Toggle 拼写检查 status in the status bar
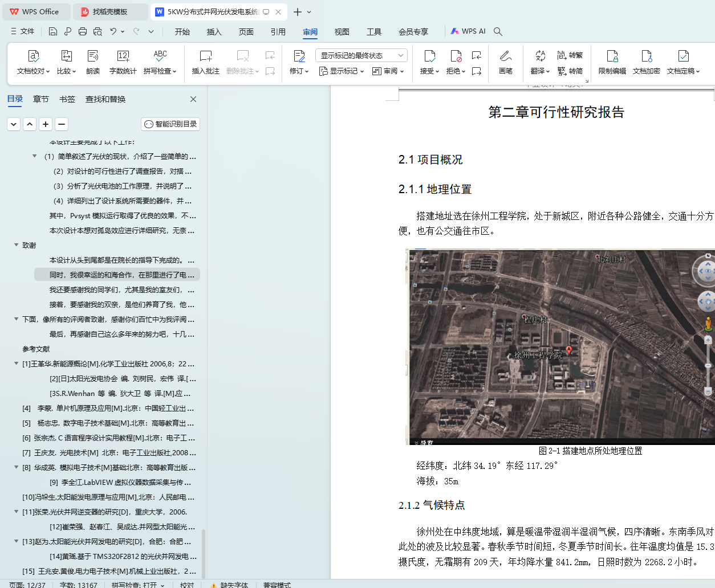715x588 pixels. click(138, 585)
